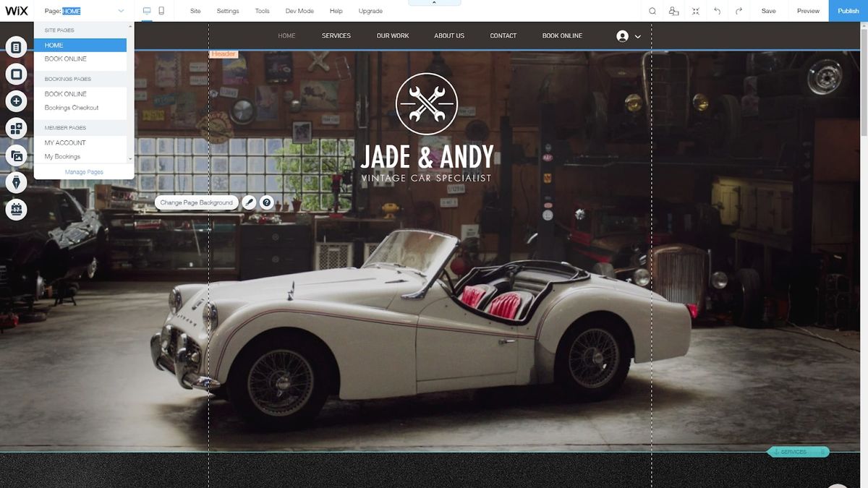Open the Dev Mode menu
Viewport: 868px width, 488px height.
coord(299,10)
